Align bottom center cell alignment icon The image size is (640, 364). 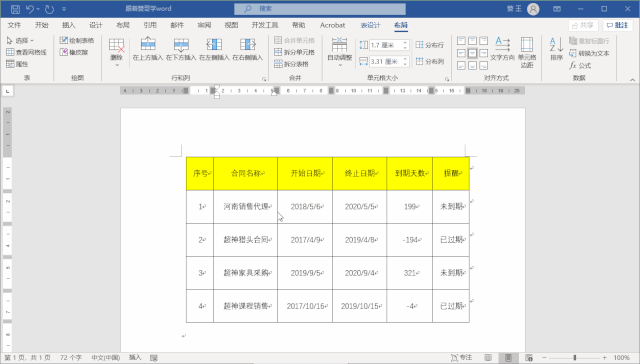(x=472, y=65)
